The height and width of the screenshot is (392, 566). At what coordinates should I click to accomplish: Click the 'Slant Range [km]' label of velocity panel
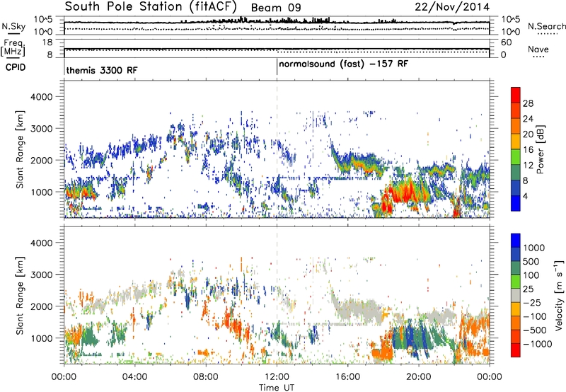pyautogui.click(x=20, y=295)
